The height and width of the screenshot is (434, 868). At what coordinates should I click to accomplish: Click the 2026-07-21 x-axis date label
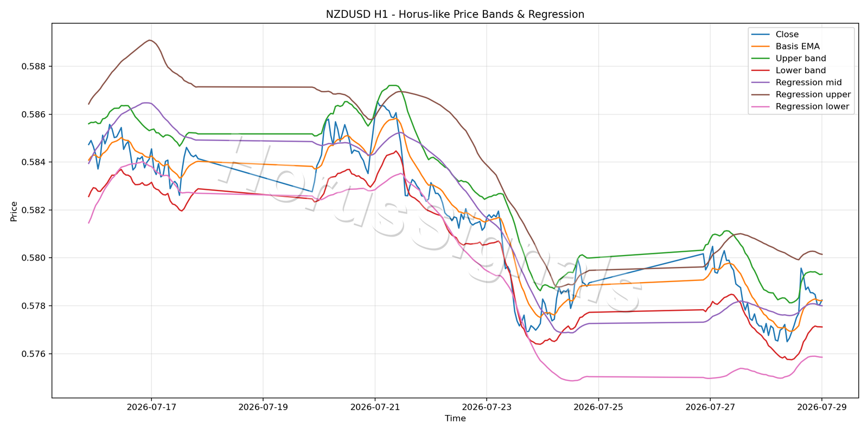375,407
